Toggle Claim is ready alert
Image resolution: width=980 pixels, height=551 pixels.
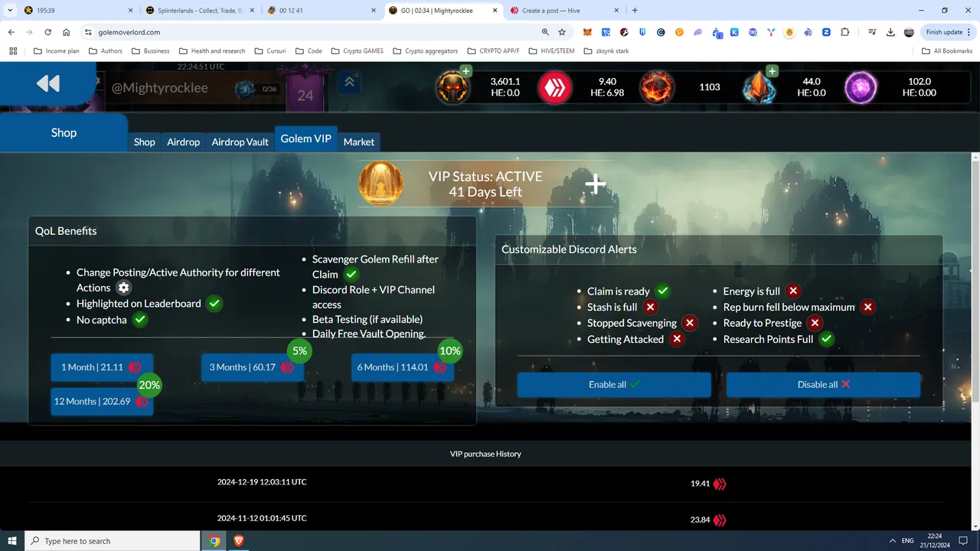point(663,291)
